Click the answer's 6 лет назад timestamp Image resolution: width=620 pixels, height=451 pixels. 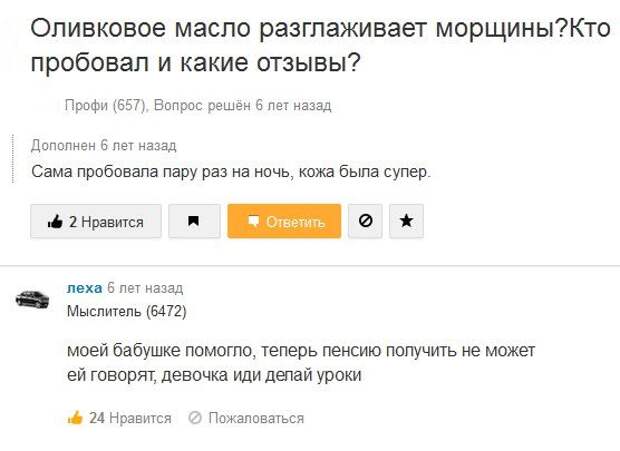coord(145,288)
